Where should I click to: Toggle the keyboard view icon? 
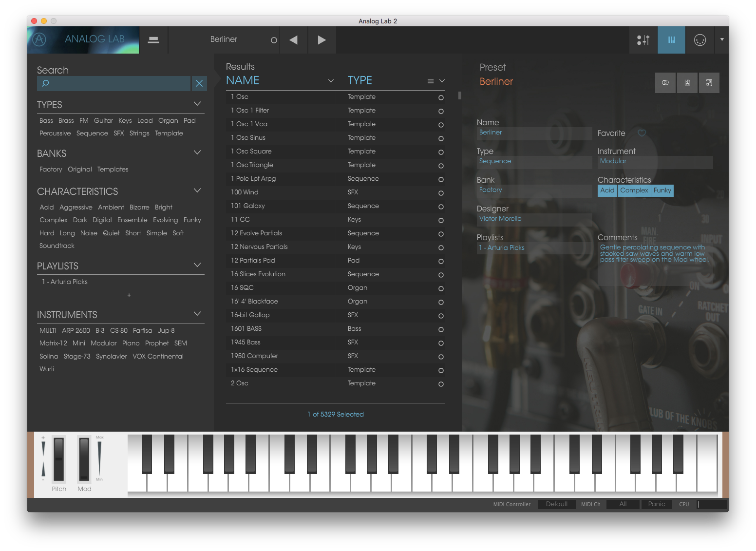[x=671, y=40]
